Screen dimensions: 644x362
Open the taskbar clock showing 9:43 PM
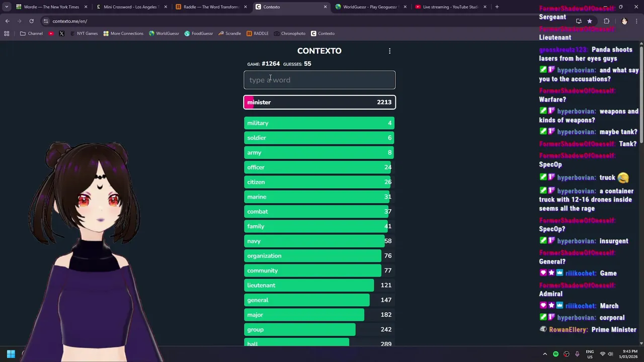pos(629,354)
